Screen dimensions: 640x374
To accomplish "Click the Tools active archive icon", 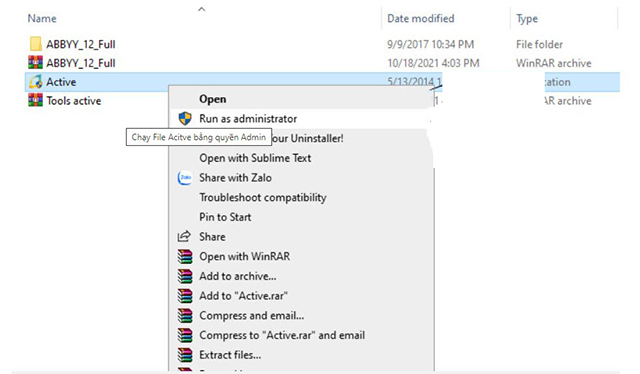I will coord(36,100).
